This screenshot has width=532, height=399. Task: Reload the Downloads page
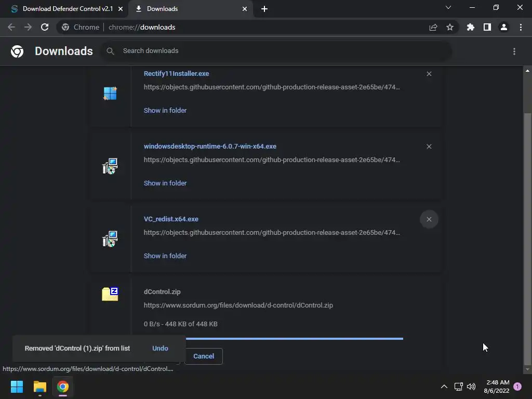[x=45, y=27]
